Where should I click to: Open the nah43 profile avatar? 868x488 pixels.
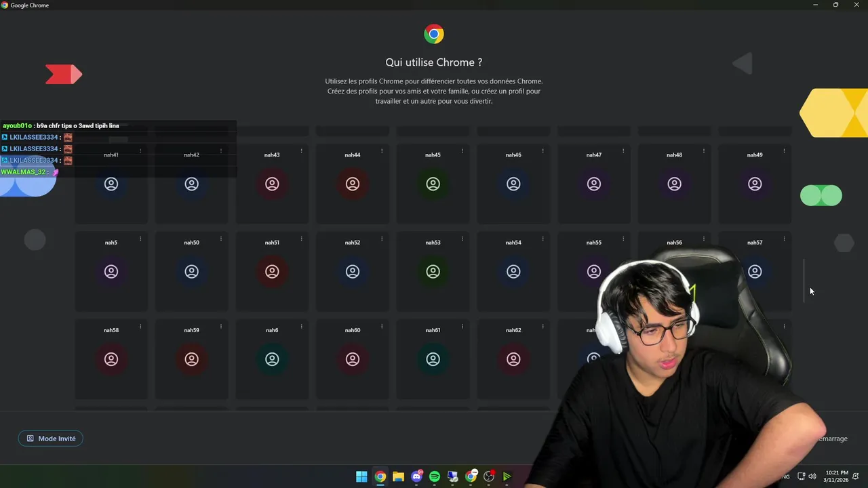pos(272,184)
